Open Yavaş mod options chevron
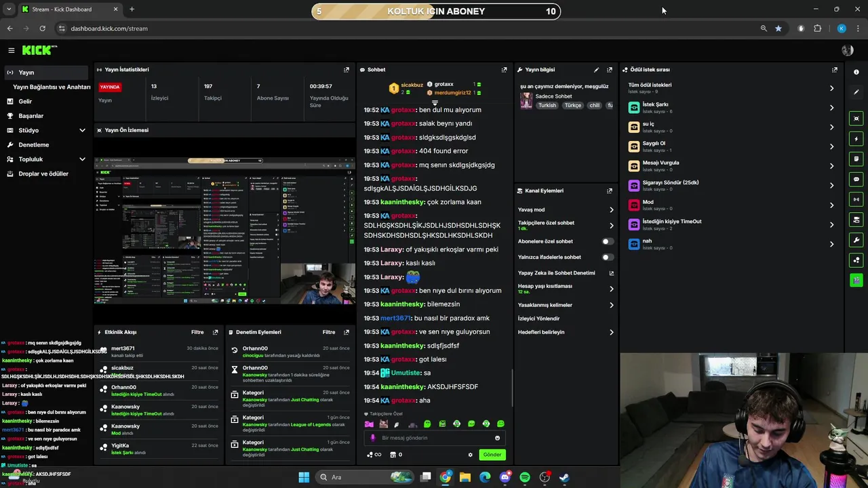The height and width of the screenshot is (488, 868). pos(611,210)
